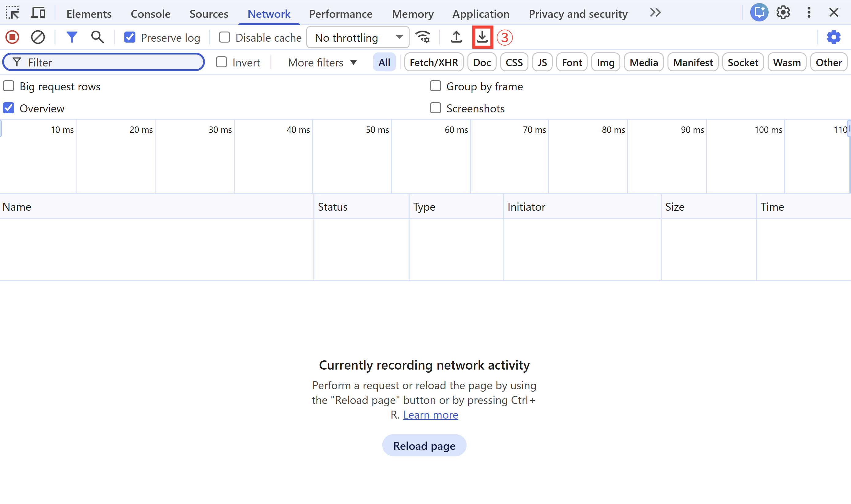851x504 pixels.
Task: Enable Disable cache checkbox
Action: 224,37
